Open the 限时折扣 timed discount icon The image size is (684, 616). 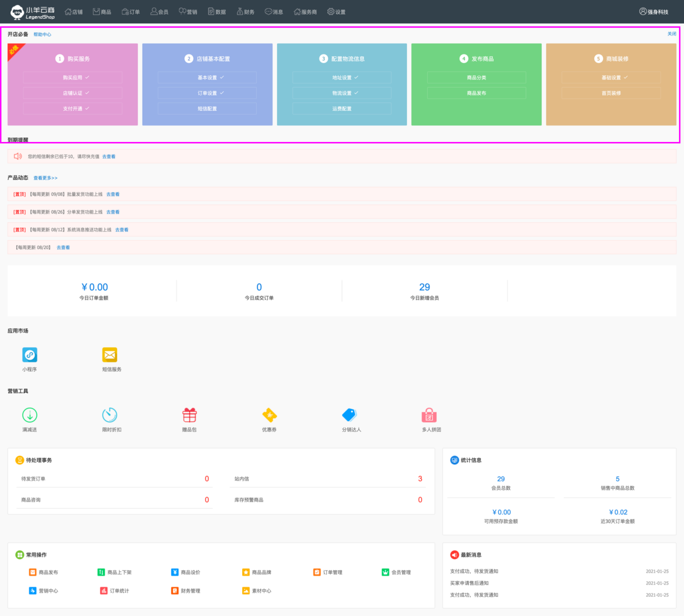[109, 415]
